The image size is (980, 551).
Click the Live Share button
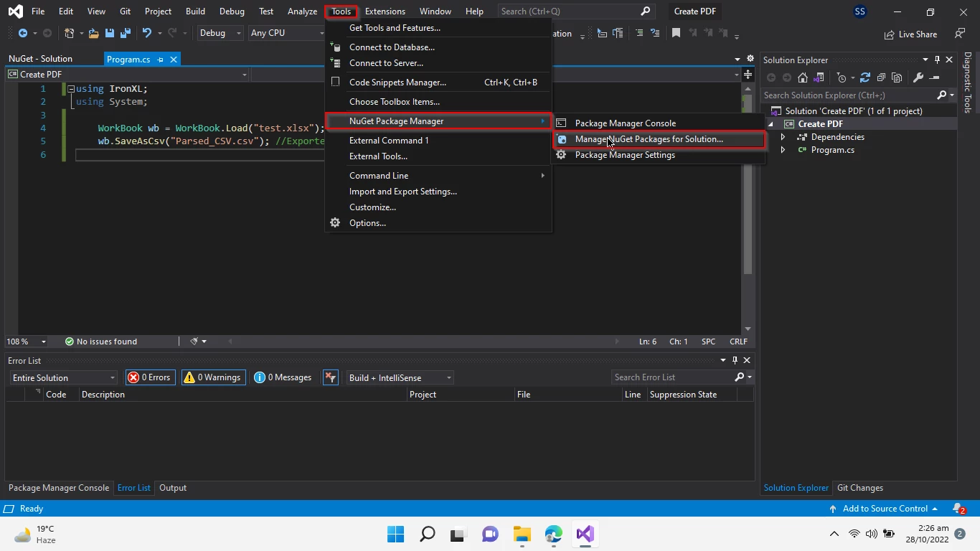[x=910, y=34]
